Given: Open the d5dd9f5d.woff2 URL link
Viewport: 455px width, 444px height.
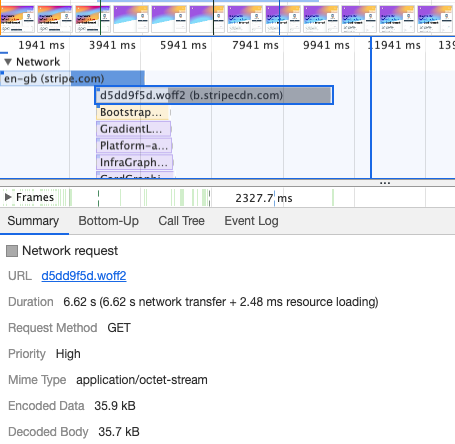Looking at the screenshot, I should [x=84, y=276].
